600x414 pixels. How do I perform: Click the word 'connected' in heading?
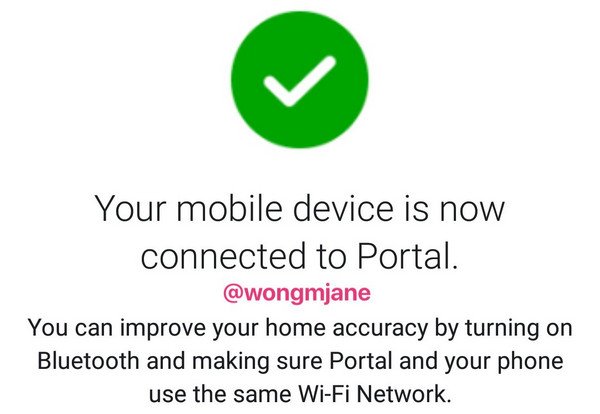pyautogui.click(x=223, y=256)
